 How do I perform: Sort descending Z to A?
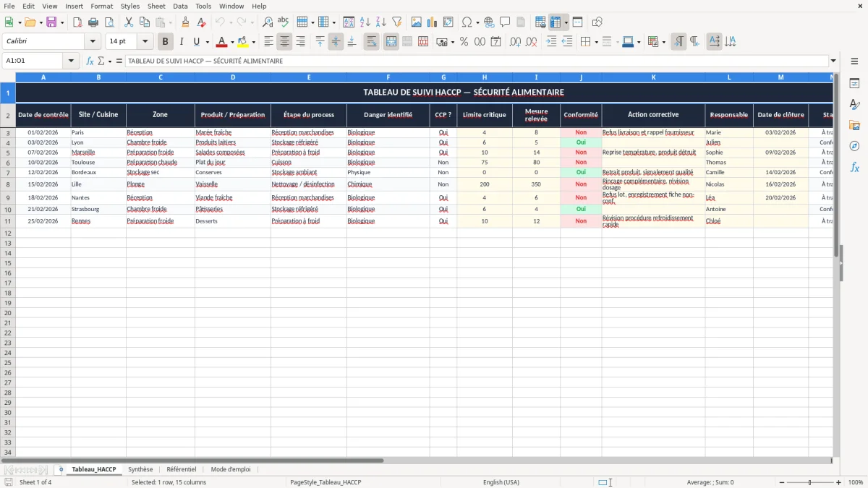coord(381,22)
